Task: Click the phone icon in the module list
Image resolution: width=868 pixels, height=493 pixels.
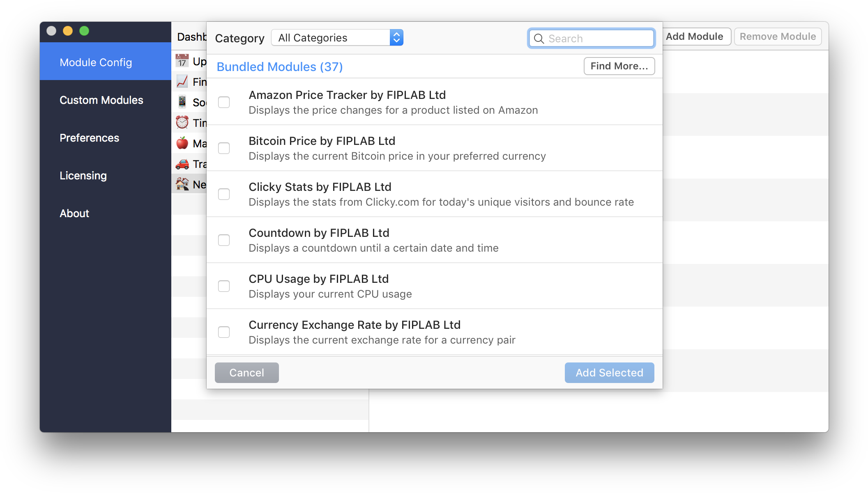Action: [182, 102]
